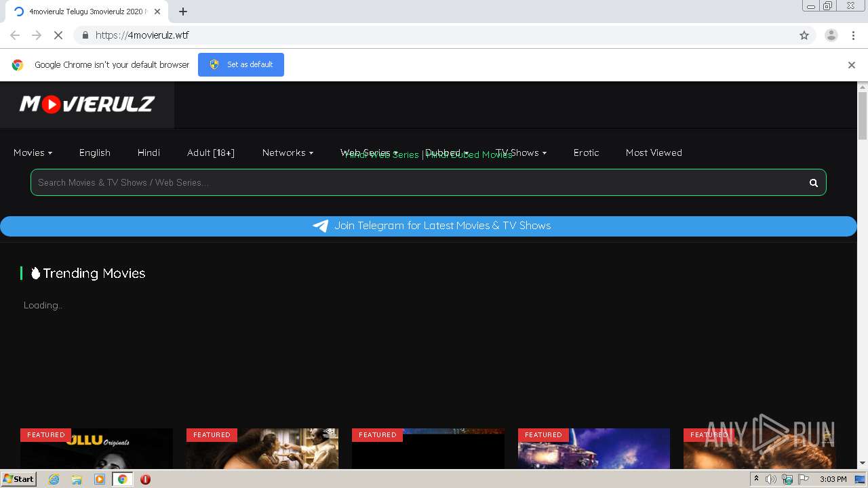Click the network tray icon
The width and height of the screenshot is (868, 488).
tap(787, 479)
